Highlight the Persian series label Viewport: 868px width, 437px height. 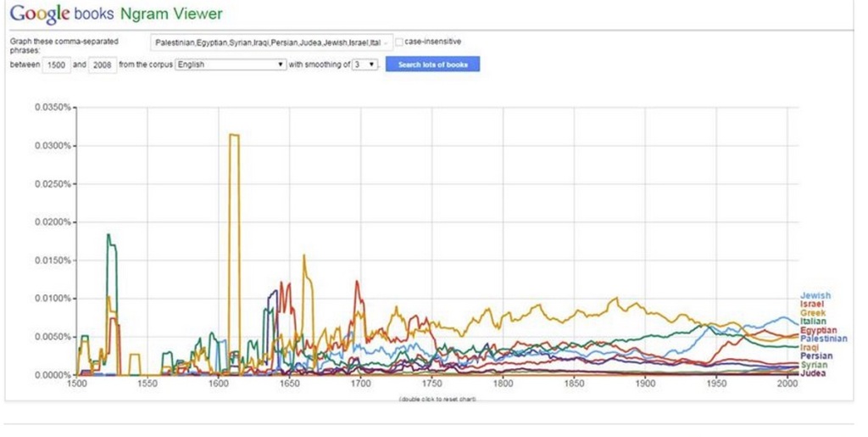pyautogui.click(x=815, y=356)
